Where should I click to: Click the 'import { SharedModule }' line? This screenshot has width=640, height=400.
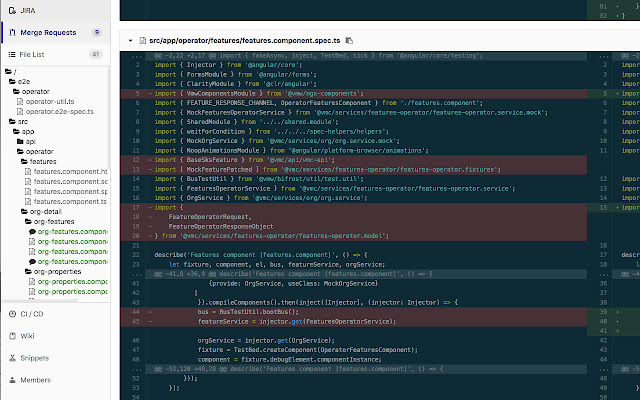click(246, 122)
